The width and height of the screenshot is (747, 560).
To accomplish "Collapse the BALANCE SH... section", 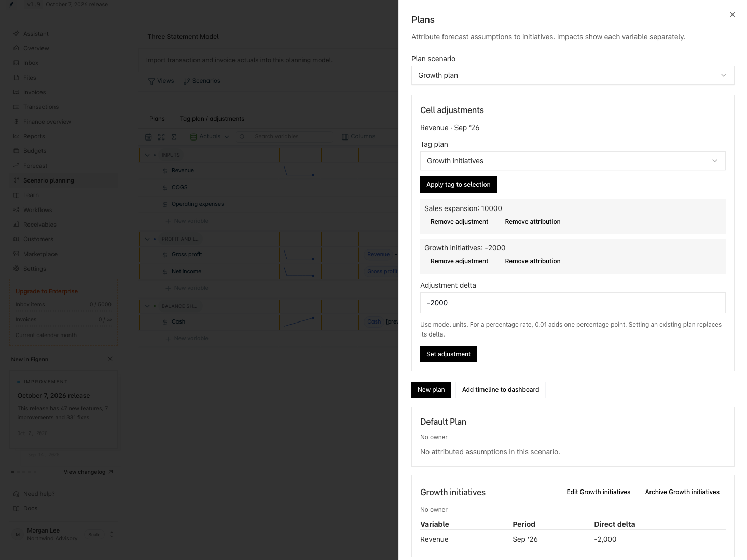I will point(147,306).
